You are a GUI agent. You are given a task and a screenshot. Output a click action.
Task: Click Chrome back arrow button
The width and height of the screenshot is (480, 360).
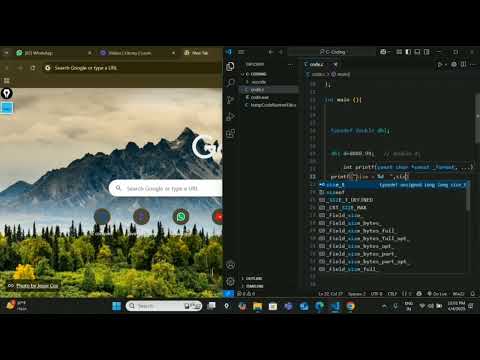[7, 68]
